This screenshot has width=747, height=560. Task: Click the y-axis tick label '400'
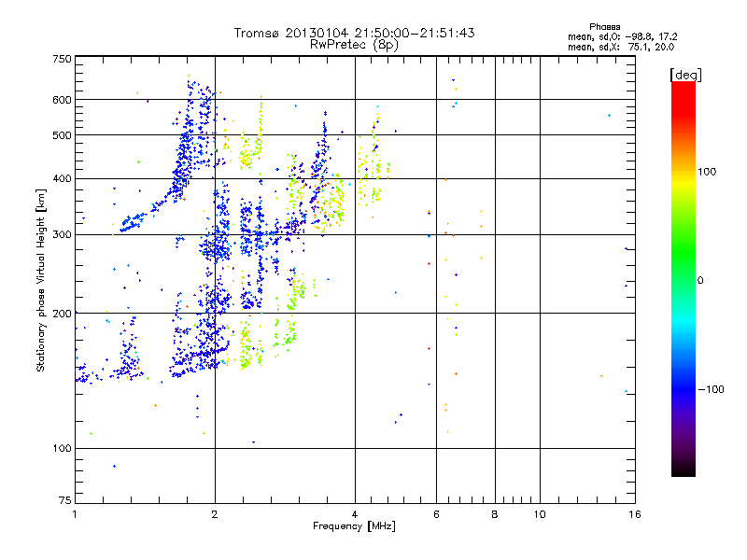62,179
